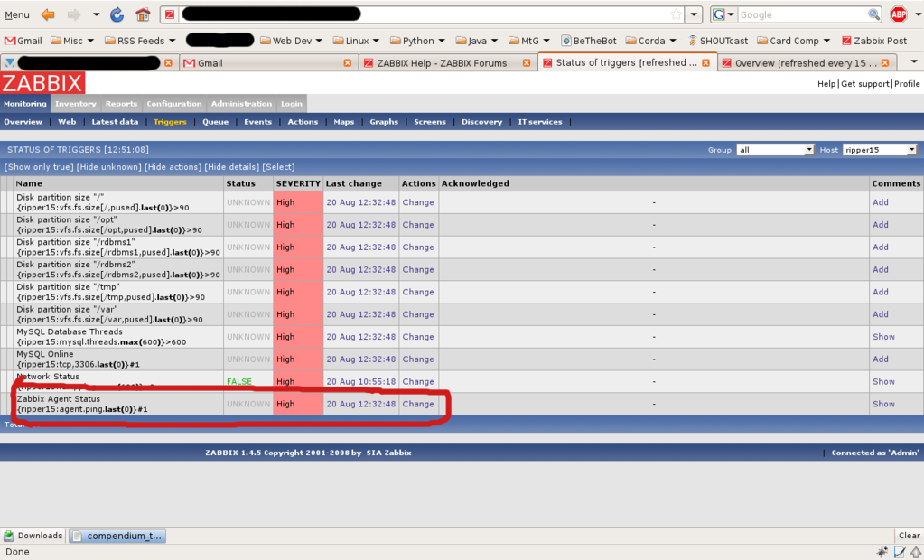Toggle Hide unknown triggers

pyautogui.click(x=109, y=167)
